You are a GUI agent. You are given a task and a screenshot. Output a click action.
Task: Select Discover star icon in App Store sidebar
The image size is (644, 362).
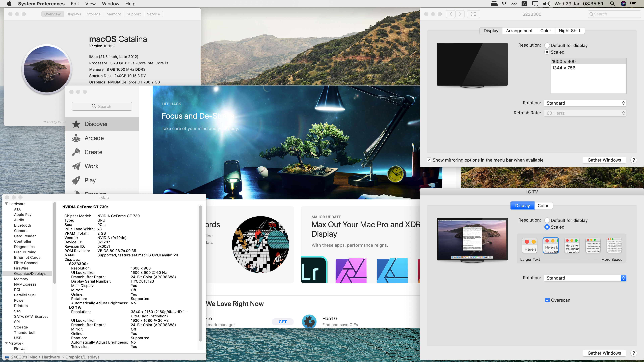click(76, 124)
